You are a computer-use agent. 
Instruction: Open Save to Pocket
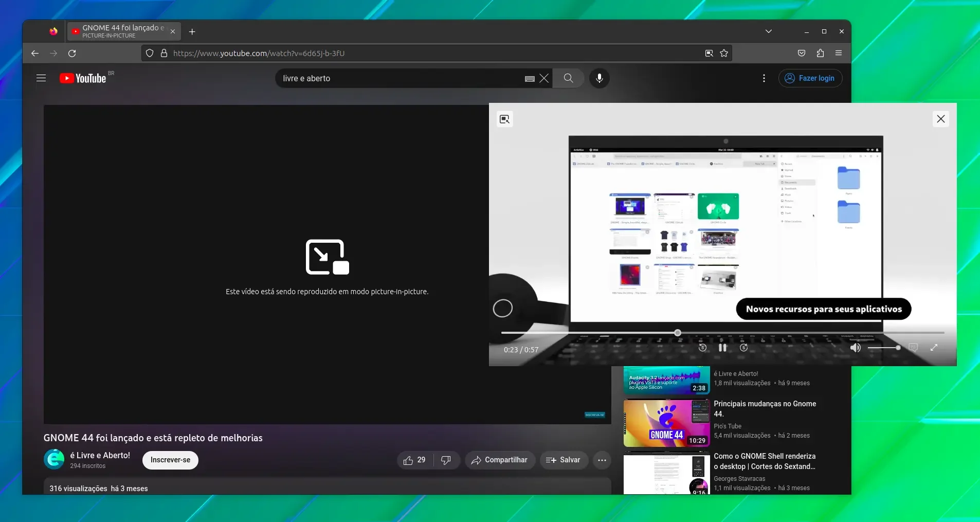coord(802,53)
